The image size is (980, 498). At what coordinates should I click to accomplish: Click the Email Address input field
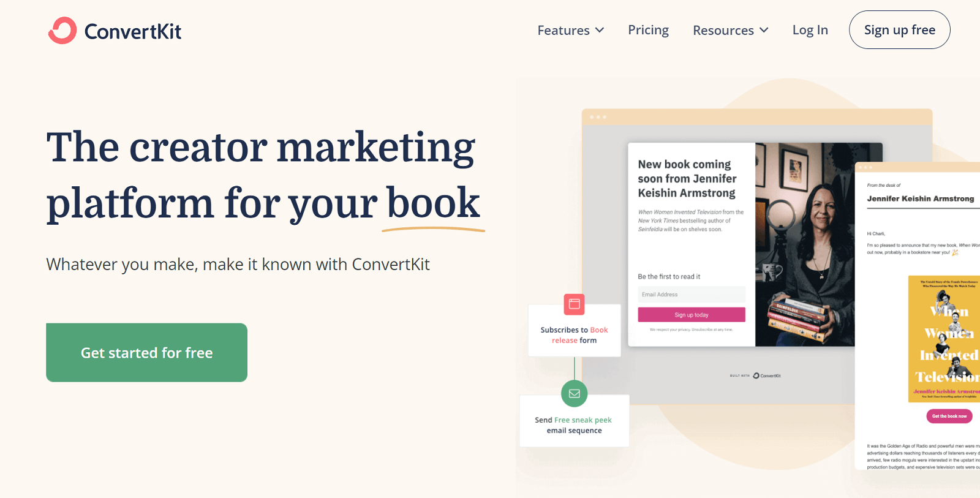click(692, 295)
